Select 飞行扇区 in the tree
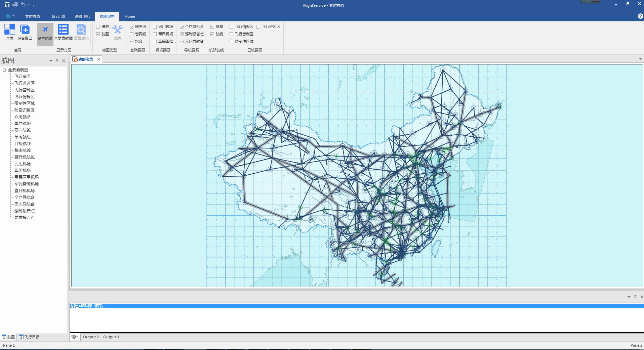 coord(23,77)
